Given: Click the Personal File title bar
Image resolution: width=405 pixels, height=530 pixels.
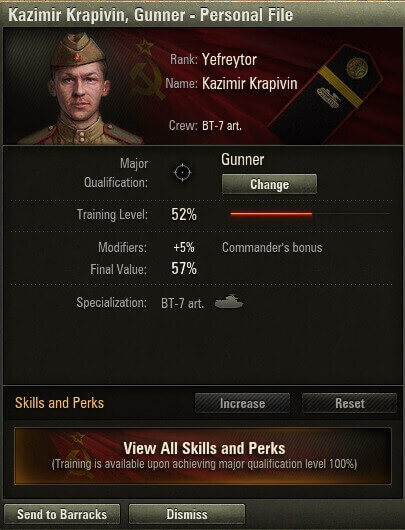Looking at the screenshot, I should coord(202,15).
